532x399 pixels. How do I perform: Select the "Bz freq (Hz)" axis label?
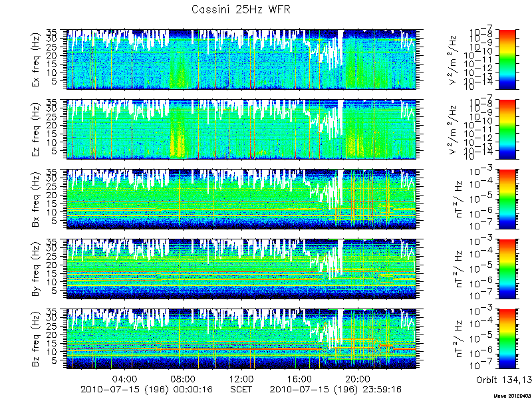36,338
